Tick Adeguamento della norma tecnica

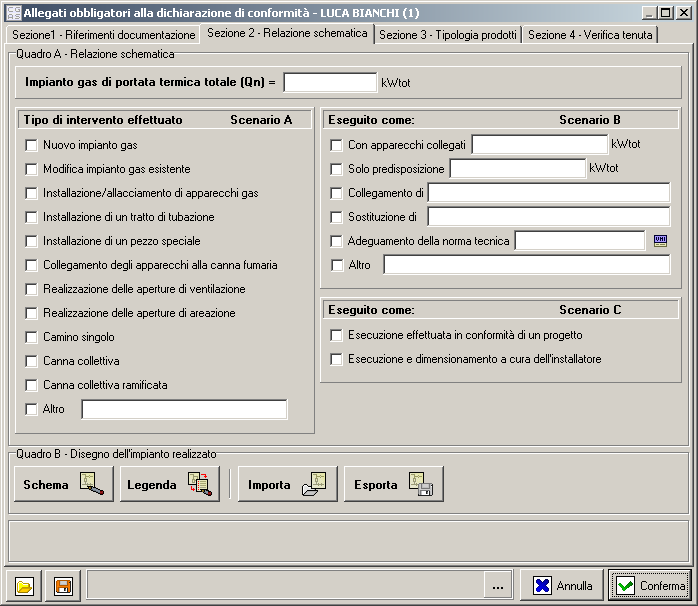(336, 241)
